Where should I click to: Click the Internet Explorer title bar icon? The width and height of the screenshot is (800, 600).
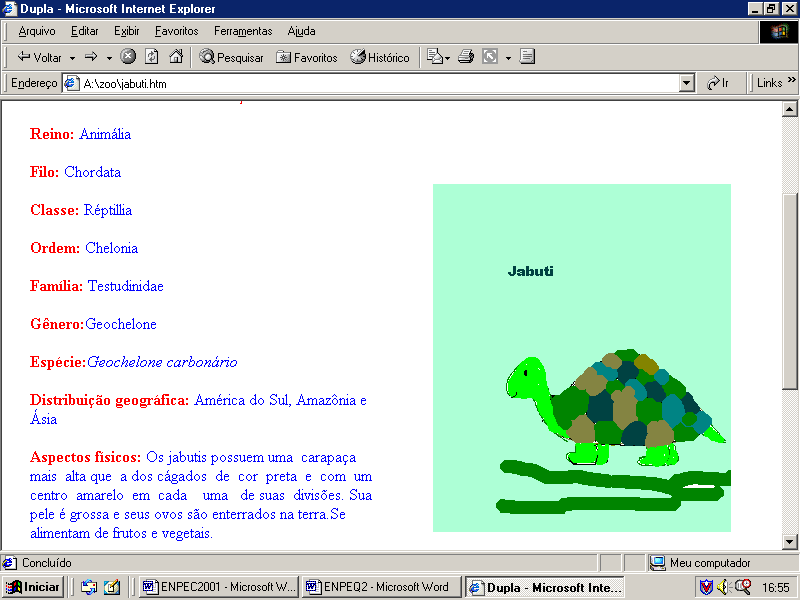point(10,9)
